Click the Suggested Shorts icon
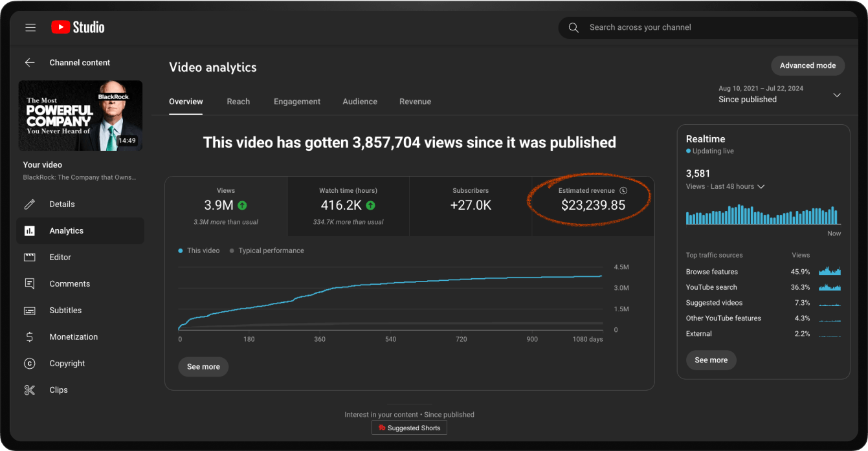 pyautogui.click(x=382, y=428)
